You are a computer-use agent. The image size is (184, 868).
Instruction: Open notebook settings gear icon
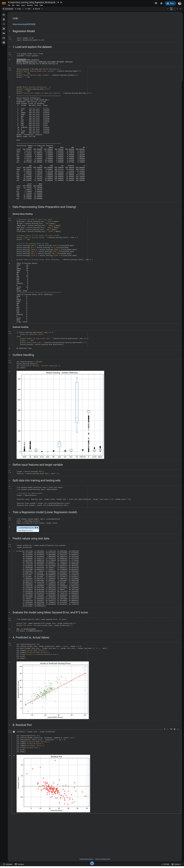[x=161, y=3]
